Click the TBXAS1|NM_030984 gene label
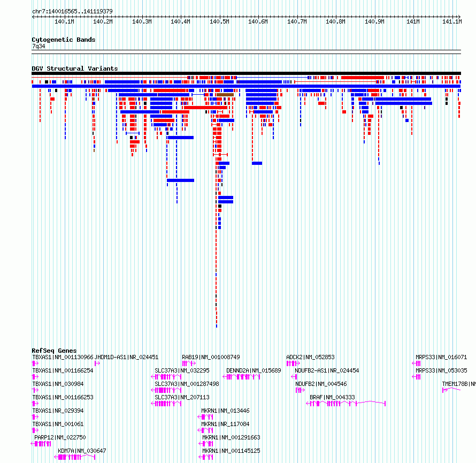The image size is (476, 463). 58,384
